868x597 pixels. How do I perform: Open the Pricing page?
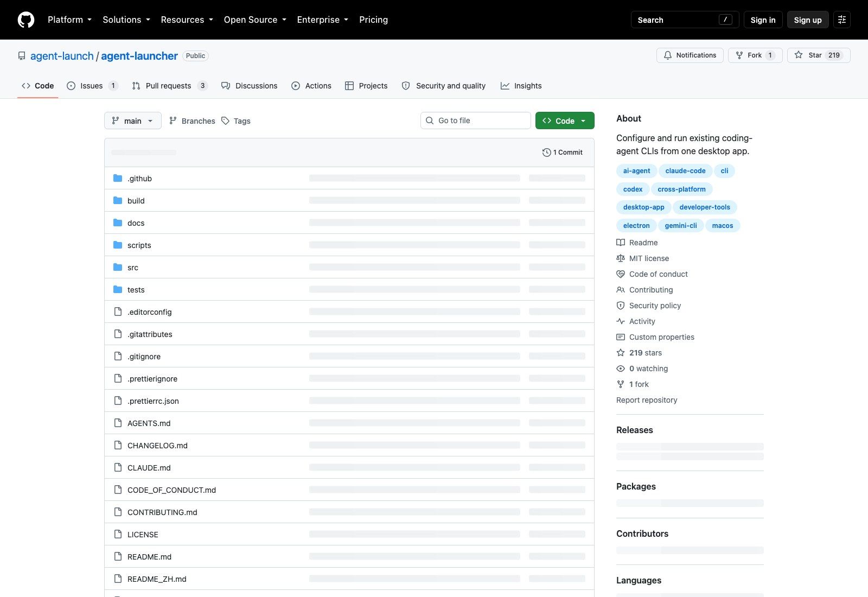click(373, 20)
